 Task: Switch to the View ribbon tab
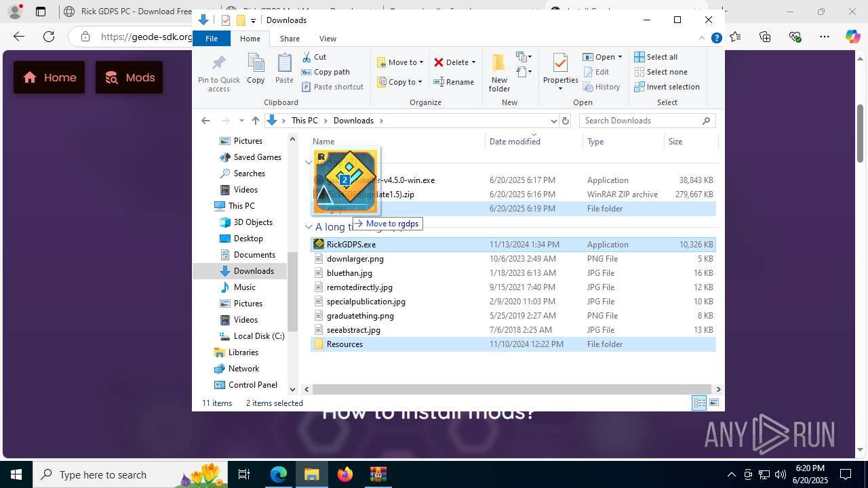click(x=328, y=39)
